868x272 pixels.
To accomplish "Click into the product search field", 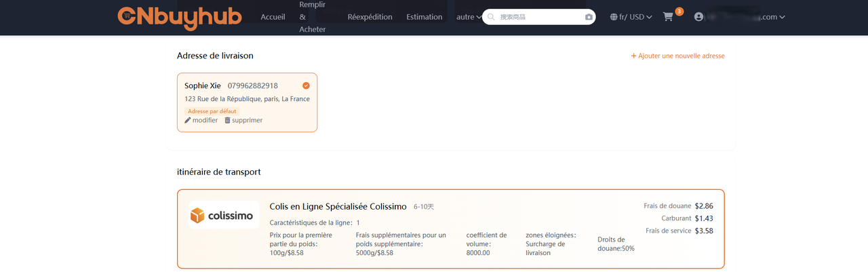I will point(539,17).
